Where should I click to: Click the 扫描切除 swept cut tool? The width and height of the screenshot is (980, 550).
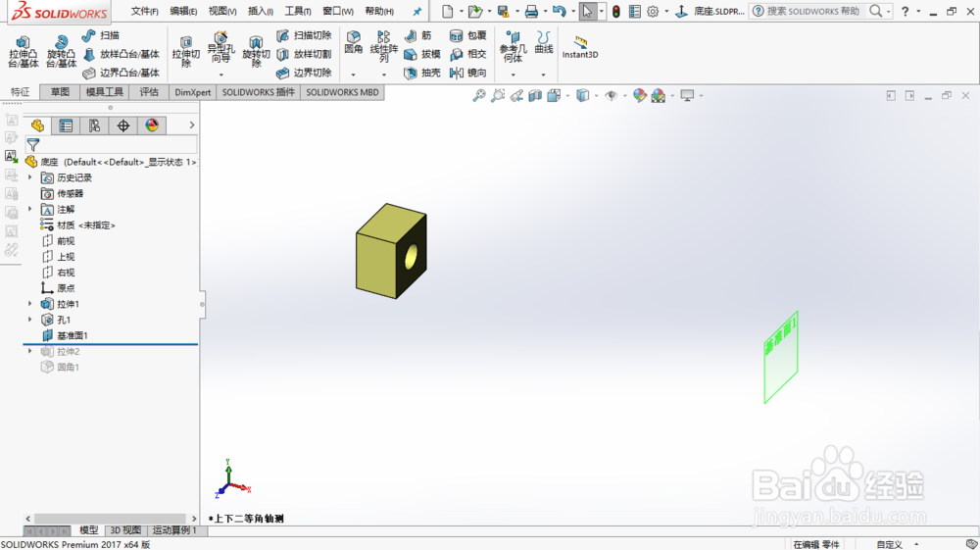304,35
